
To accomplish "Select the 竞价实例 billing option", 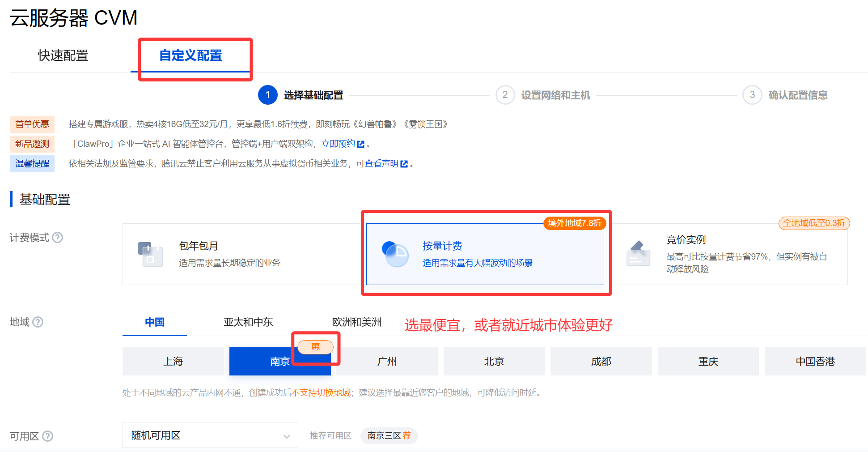I will coord(729,254).
